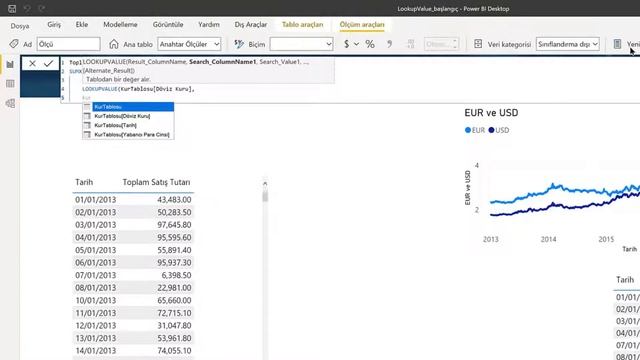Click the LOOKUPVALUE formula line
This screenshot has height=360, width=640.
(x=138, y=89)
